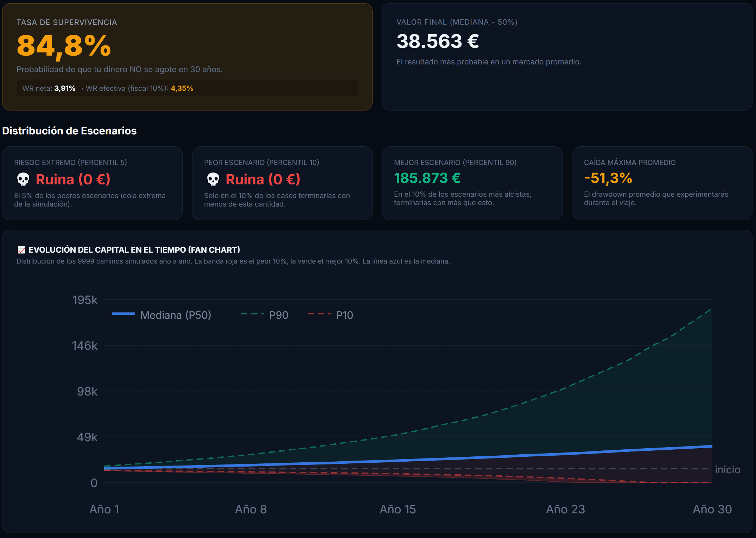Click the Mejor Escenario (Percentil 90) label
This screenshot has width=756, height=538.
tap(455, 163)
